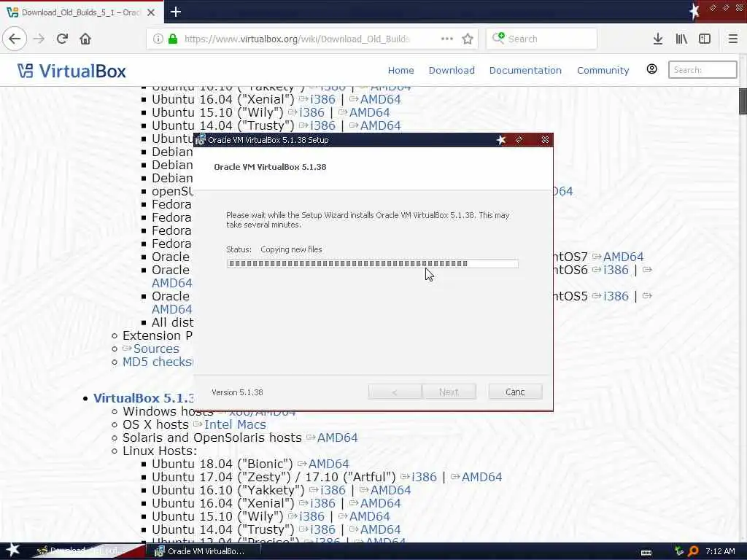This screenshot has width=747, height=560.
Task: Click the installation progress bar
Action: 372,263
